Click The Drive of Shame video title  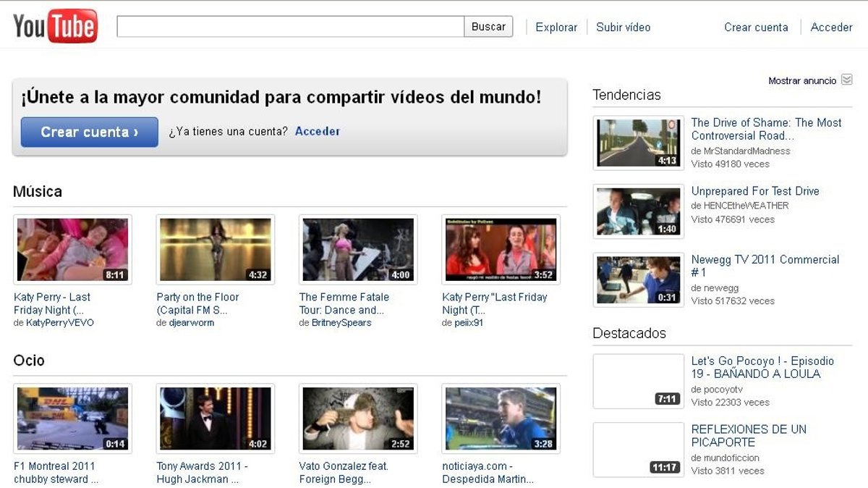pyautogui.click(x=765, y=129)
